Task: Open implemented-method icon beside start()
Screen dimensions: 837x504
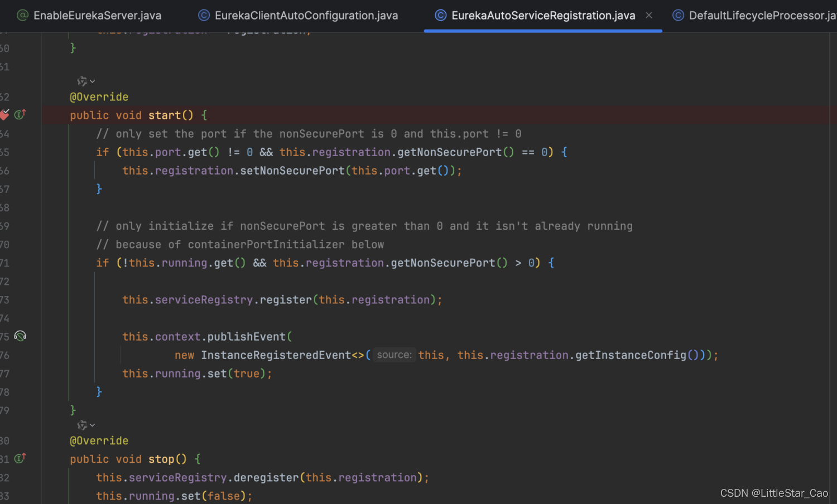Action: click(20, 115)
